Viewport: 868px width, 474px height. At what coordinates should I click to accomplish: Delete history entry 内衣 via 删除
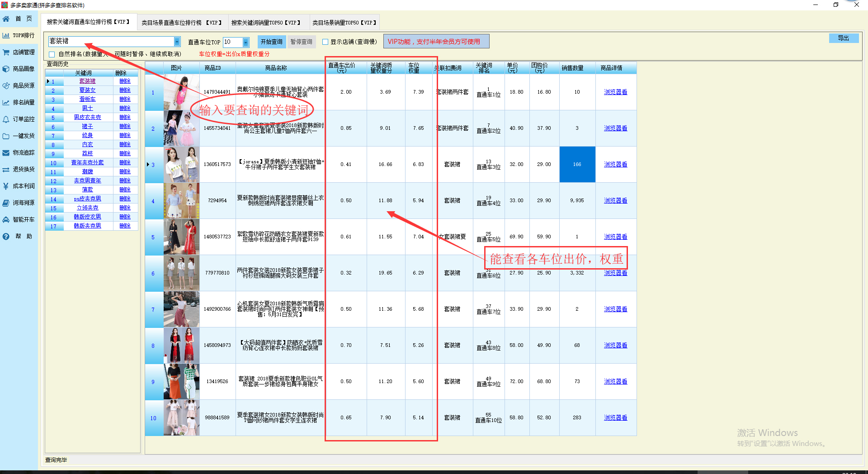click(125, 144)
